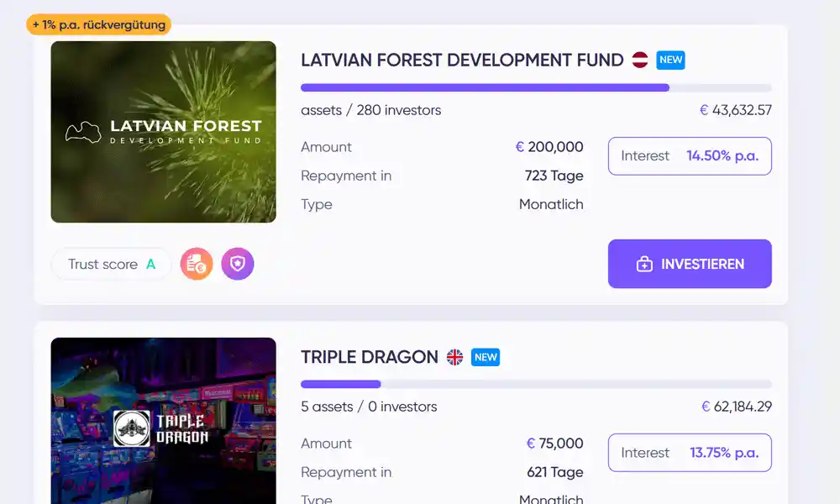Select the 'Monatlich' type in Latvian Forest card

(x=551, y=204)
